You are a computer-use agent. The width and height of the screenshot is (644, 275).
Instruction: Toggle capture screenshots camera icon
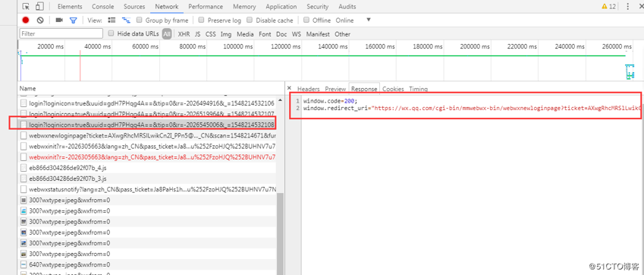59,21
